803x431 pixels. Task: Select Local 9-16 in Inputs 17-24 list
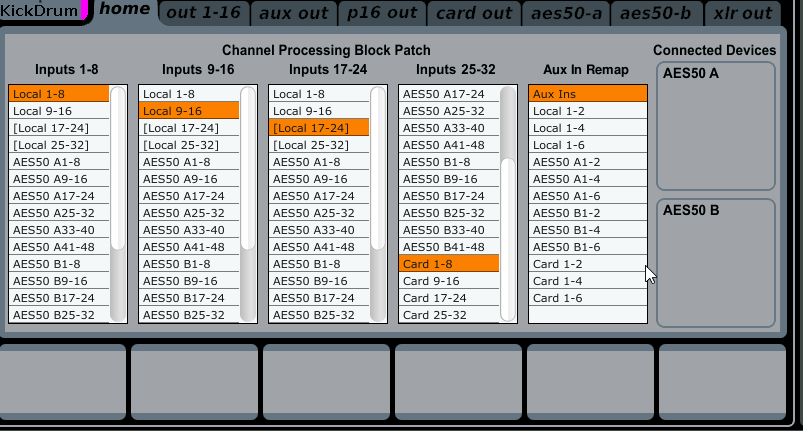pos(319,111)
